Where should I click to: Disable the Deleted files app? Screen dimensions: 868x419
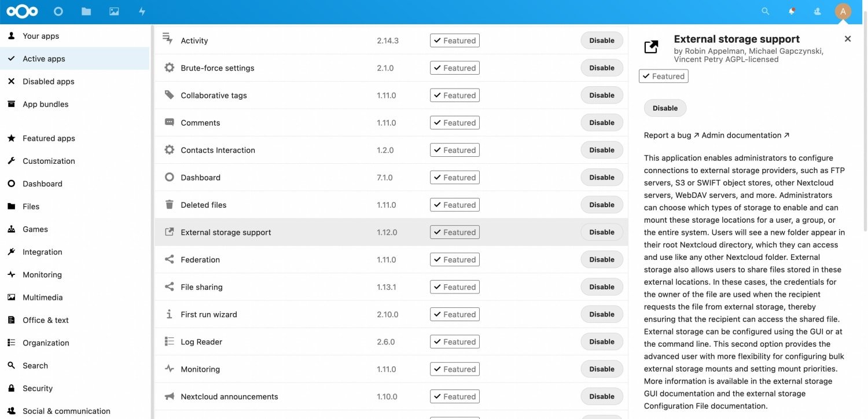pyautogui.click(x=602, y=205)
